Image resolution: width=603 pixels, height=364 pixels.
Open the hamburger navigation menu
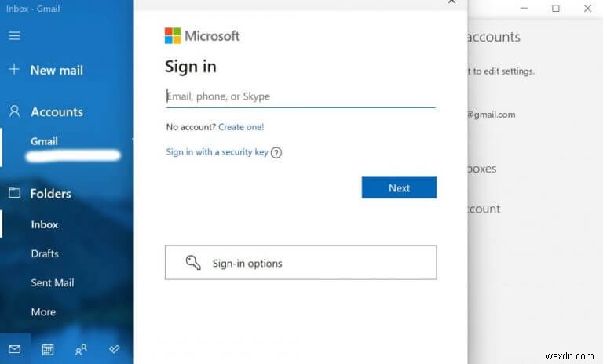(15, 36)
